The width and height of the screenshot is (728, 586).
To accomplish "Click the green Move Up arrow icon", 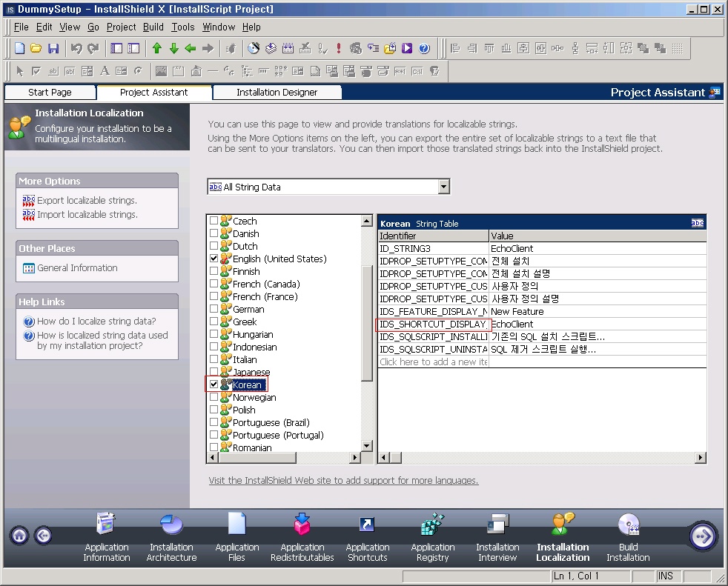I will pyautogui.click(x=157, y=48).
